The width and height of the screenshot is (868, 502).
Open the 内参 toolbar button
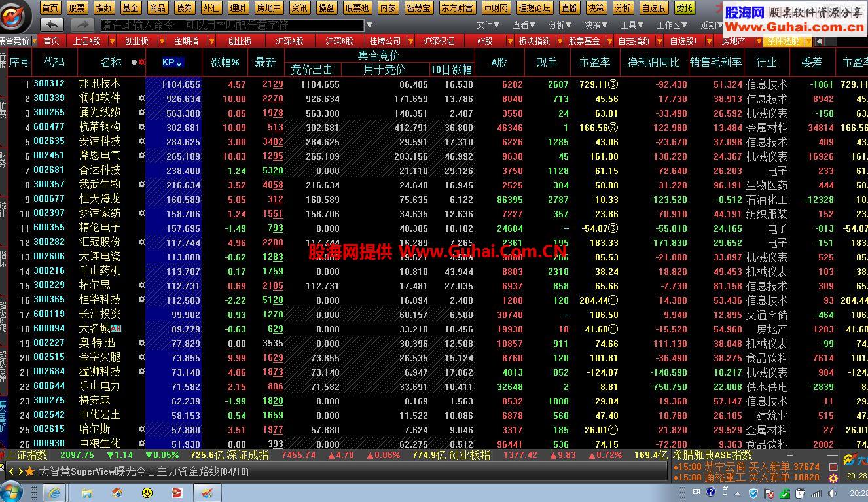[x=388, y=8]
